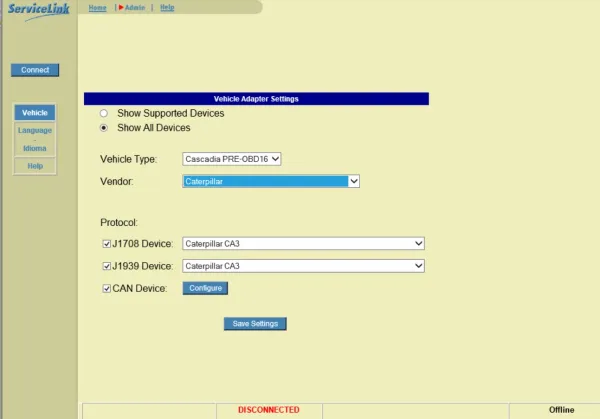600x419 pixels.
Task: Choose the Show All Devices radio button
Action: (x=105, y=128)
